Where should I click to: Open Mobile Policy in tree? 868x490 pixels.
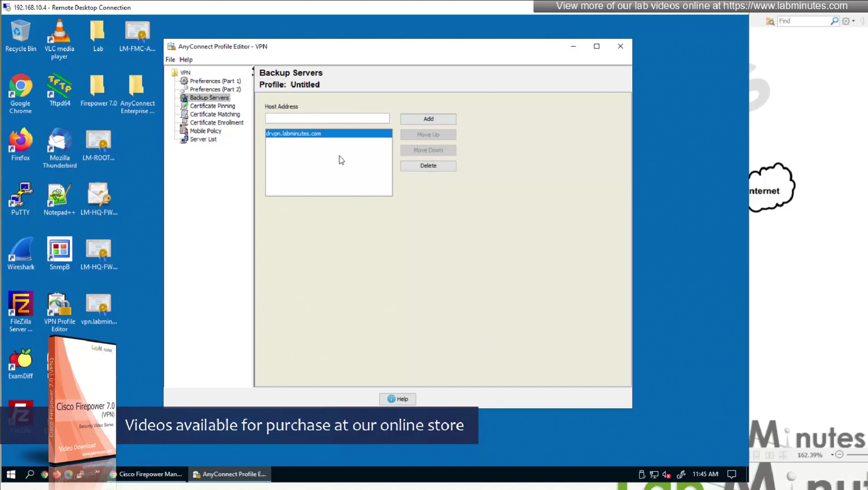[x=205, y=131]
